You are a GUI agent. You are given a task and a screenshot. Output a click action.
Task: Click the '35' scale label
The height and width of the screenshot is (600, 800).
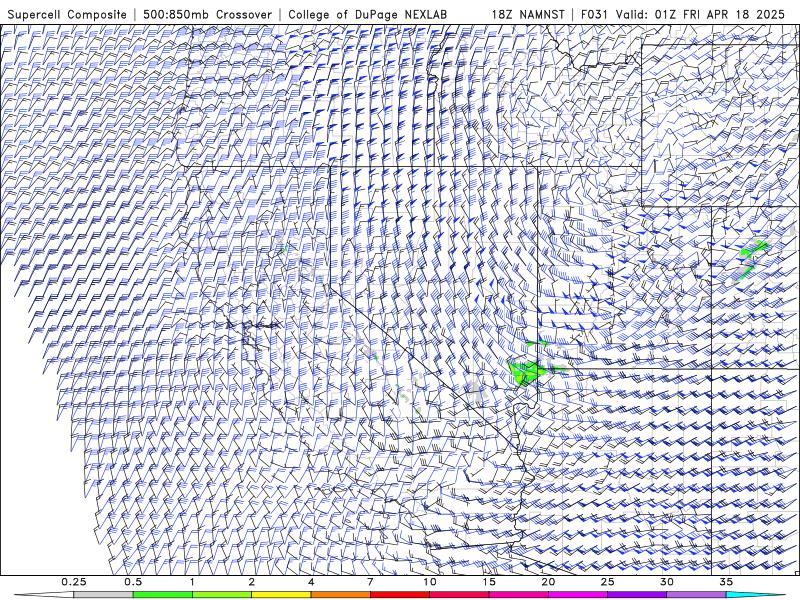[x=726, y=582]
